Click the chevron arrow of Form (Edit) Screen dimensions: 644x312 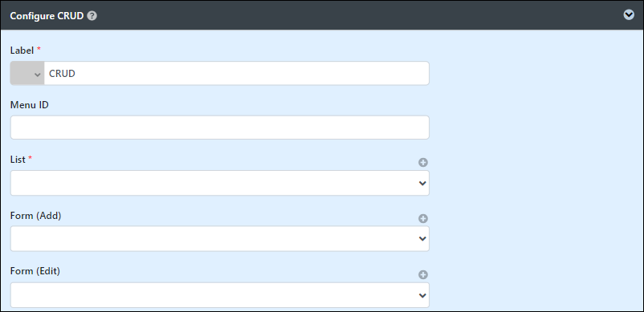[x=422, y=295]
